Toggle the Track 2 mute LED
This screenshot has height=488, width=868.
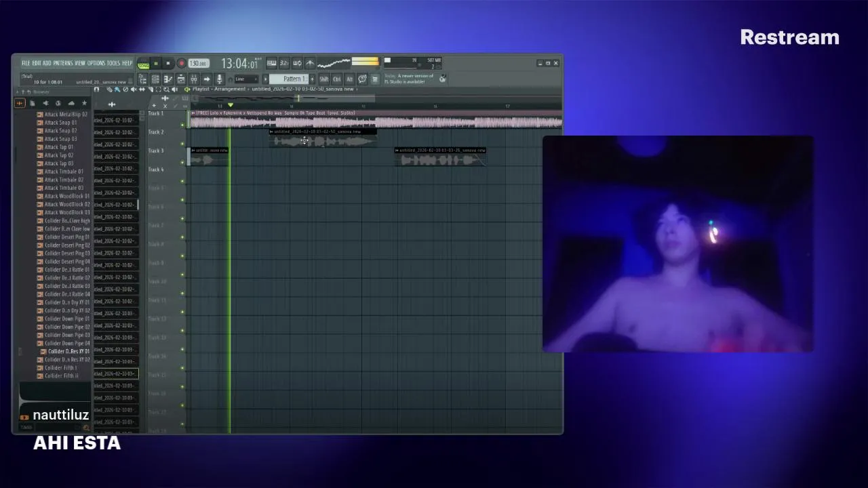tap(182, 144)
